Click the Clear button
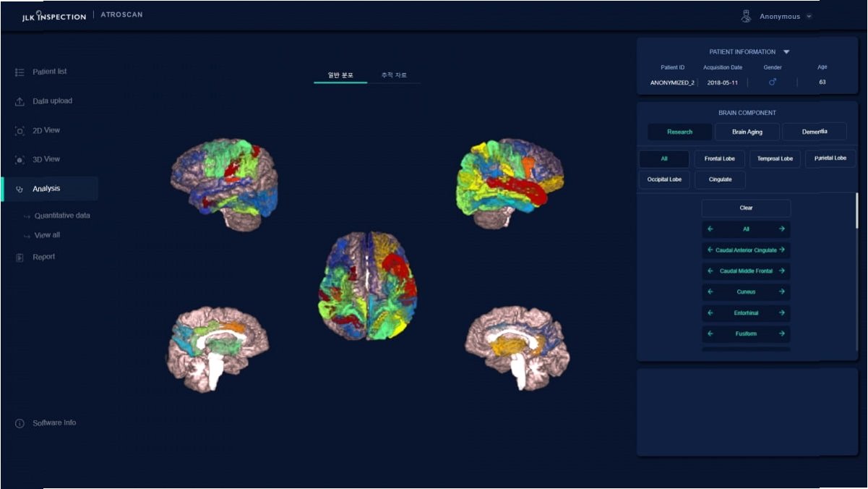Viewport: 868px width, 489px height. point(746,208)
